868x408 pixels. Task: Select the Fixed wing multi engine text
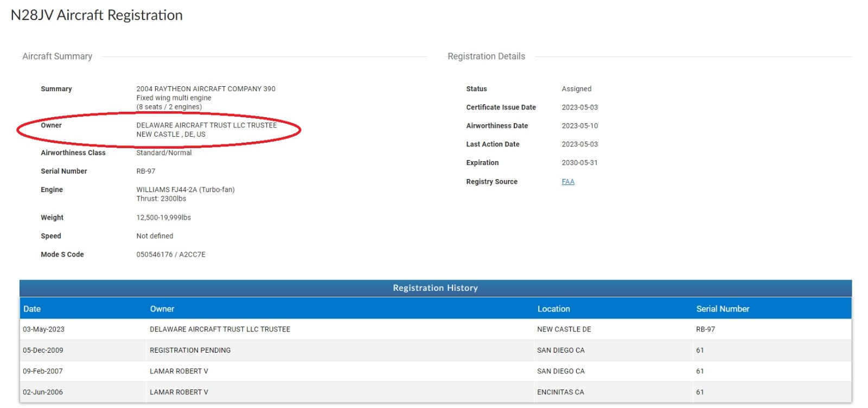(x=174, y=98)
